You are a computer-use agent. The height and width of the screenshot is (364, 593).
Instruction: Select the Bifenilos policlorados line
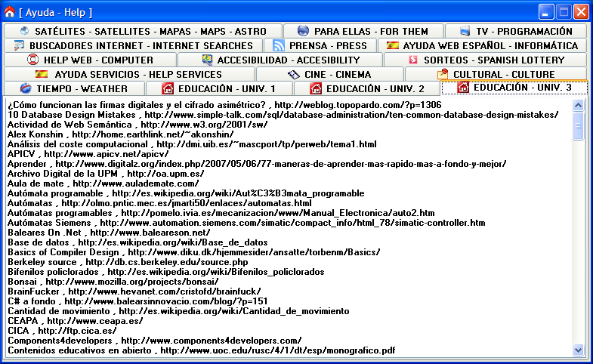[x=166, y=272]
